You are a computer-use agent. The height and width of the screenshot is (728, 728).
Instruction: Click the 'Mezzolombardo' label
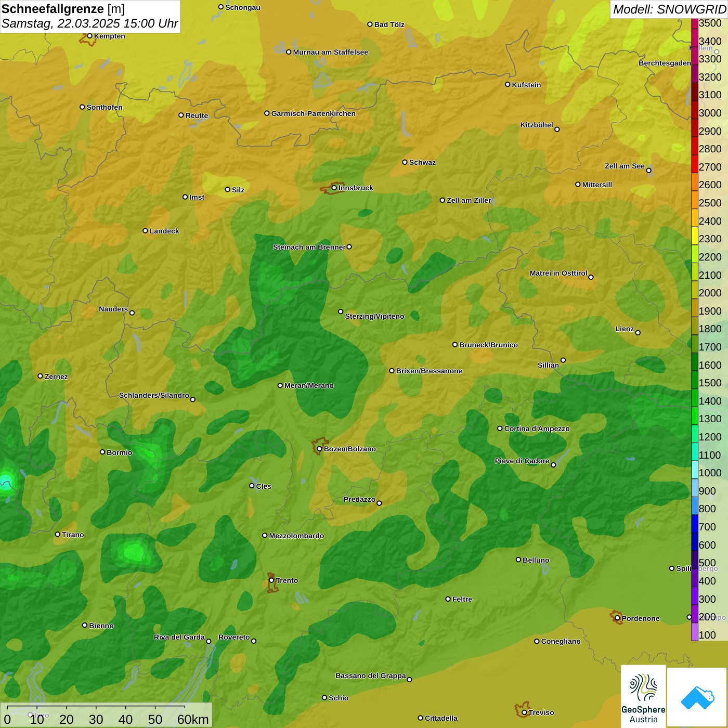pyautogui.click(x=296, y=536)
